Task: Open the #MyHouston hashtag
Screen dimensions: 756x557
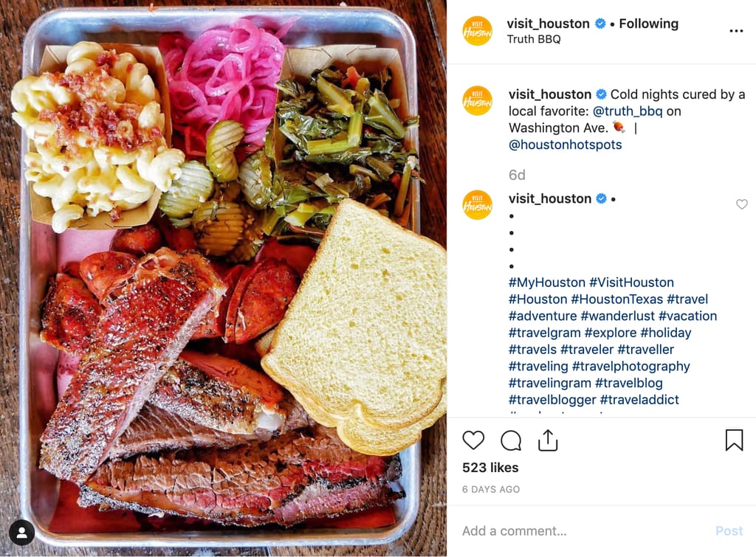Action: click(x=547, y=283)
